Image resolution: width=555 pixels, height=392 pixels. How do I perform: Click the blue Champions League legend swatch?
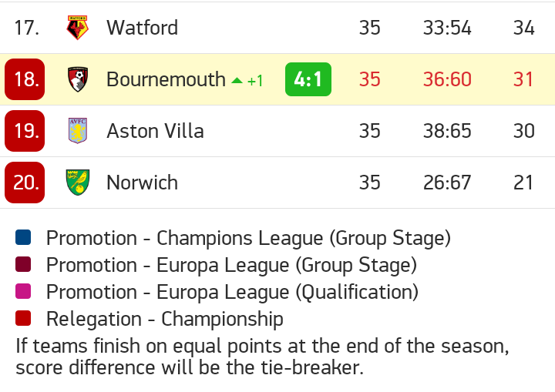point(23,238)
